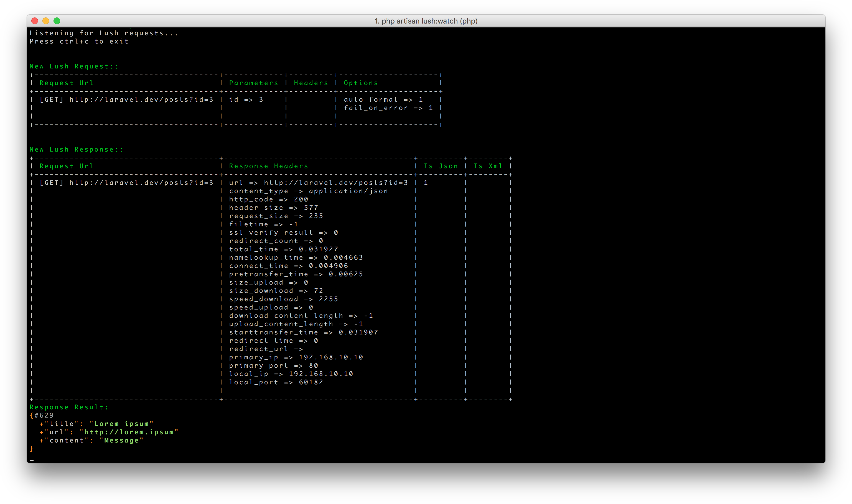Click the 'http_code => 200' line
Image resolution: width=852 pixels, height=504 pixels.
pos(268,199)
